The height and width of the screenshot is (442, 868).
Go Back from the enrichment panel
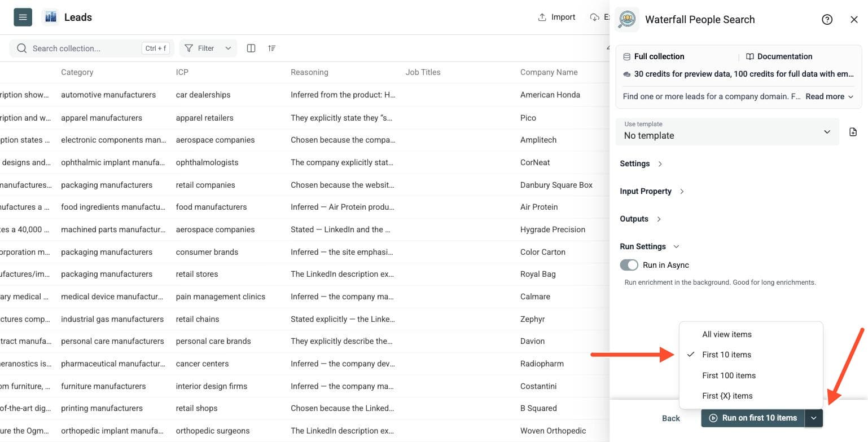(671, 418)
